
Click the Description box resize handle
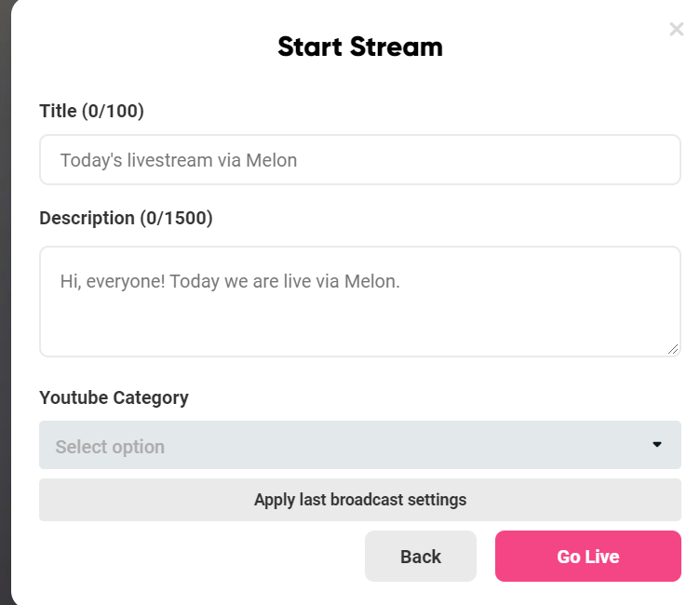[x=673, y=349]
